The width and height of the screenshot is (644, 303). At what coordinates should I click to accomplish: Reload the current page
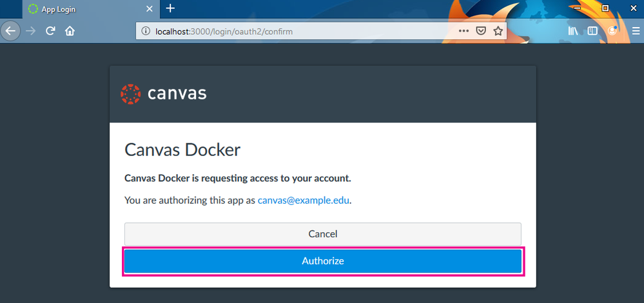tap(50, 31)
